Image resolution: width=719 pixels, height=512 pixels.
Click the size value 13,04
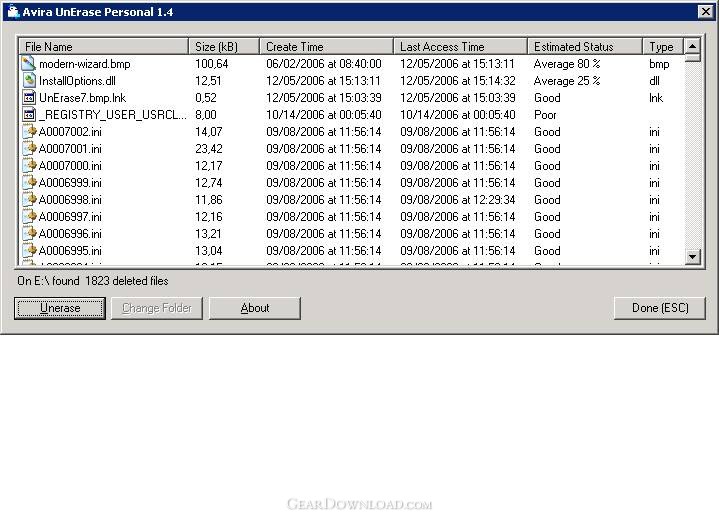coord(209,250)
